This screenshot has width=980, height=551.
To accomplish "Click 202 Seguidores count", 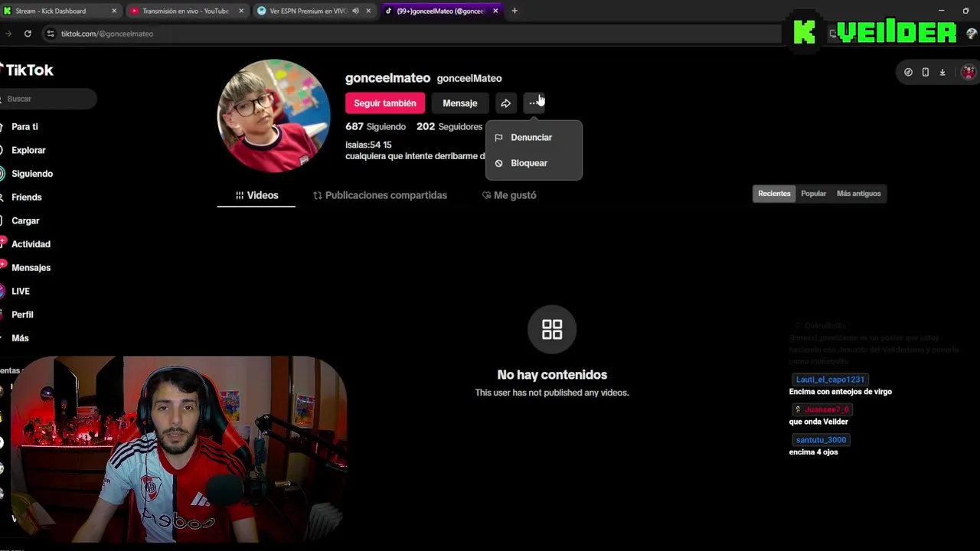I will [x=449, y=126].
